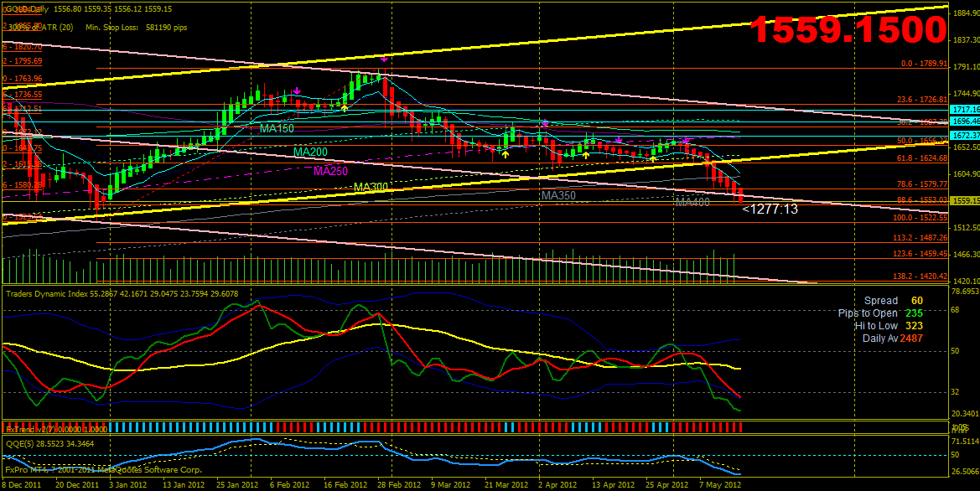Click the MA400 label near the last candles
Viewport: 980px width, 491px height.
(x=692, y=202)
